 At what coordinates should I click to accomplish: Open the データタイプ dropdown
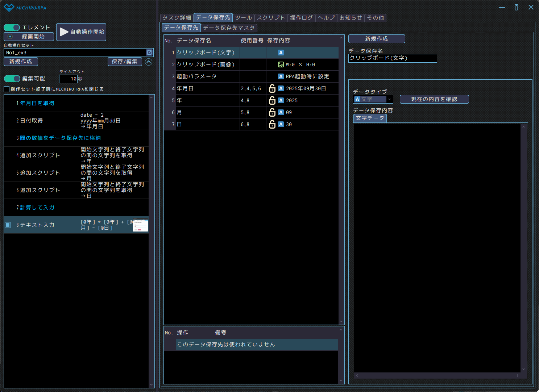389,99
